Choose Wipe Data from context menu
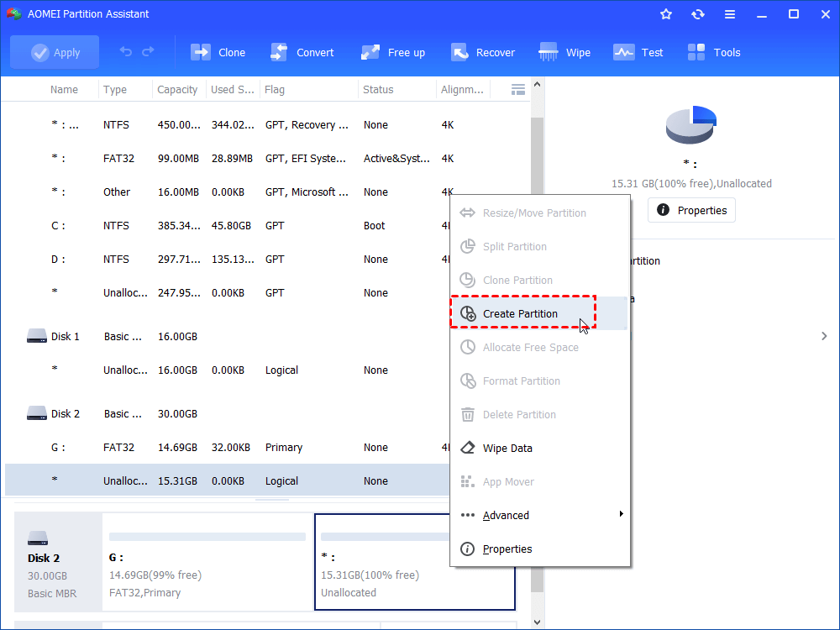This screenshot has height=630, width=840. click(539, 448)
